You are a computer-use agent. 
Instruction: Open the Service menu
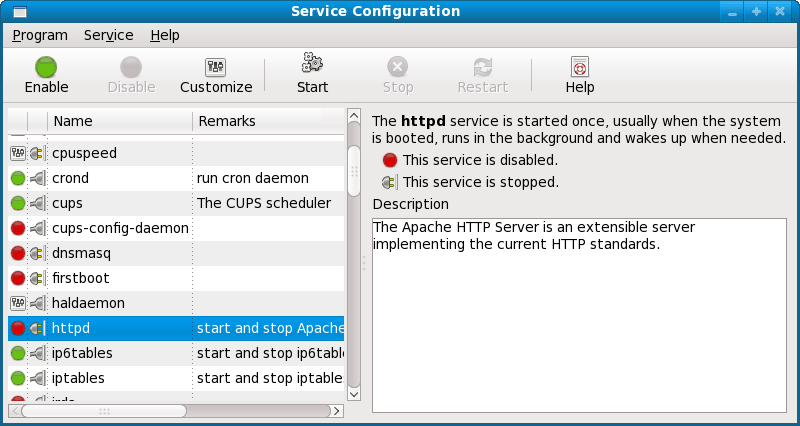[x=108, y=35]
